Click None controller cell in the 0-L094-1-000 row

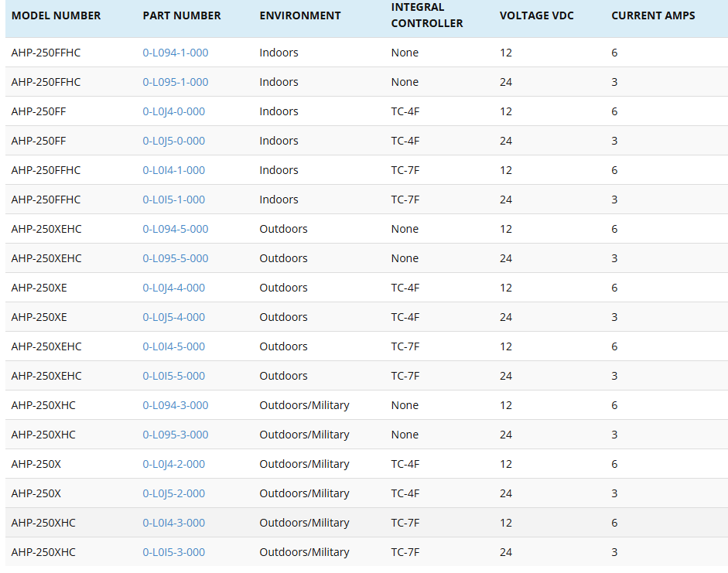coord(405,53)
